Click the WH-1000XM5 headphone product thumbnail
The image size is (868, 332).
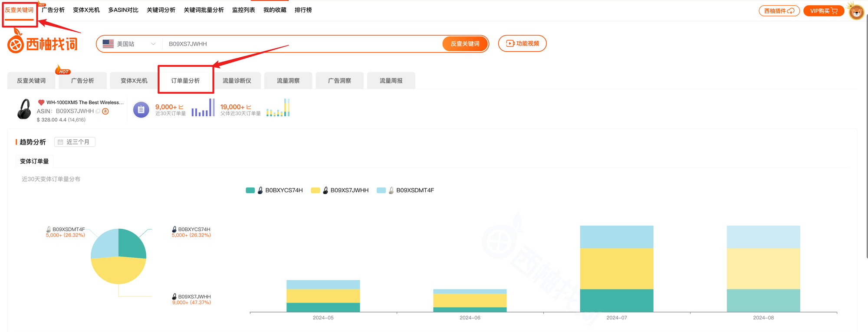coord(24,109)
